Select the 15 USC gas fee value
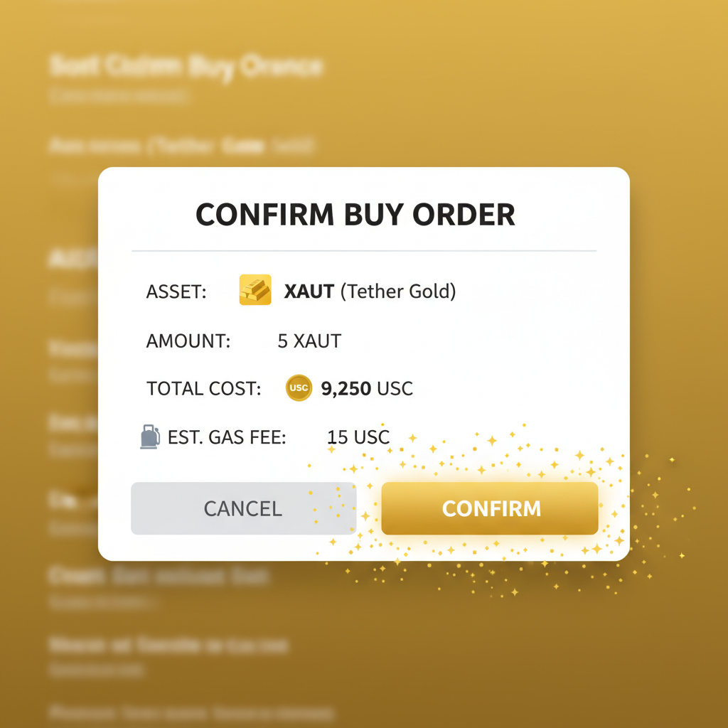The image size is (728, 728). [x=358, y=437]
